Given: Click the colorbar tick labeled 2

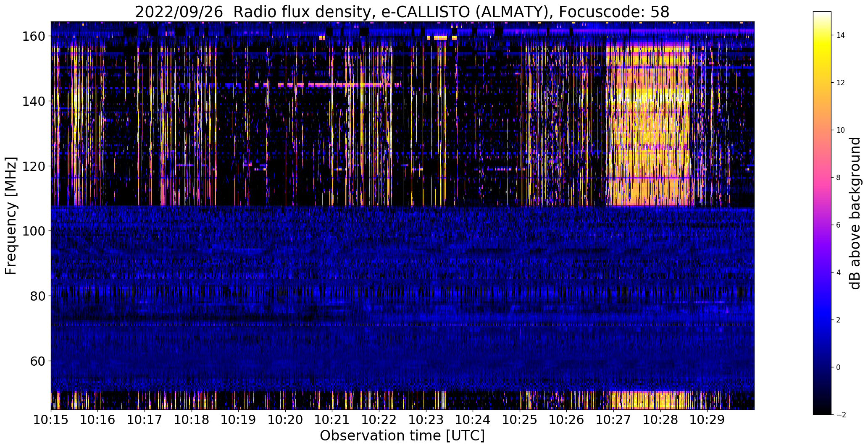Looking at the screenshot, I should [838, 320].
